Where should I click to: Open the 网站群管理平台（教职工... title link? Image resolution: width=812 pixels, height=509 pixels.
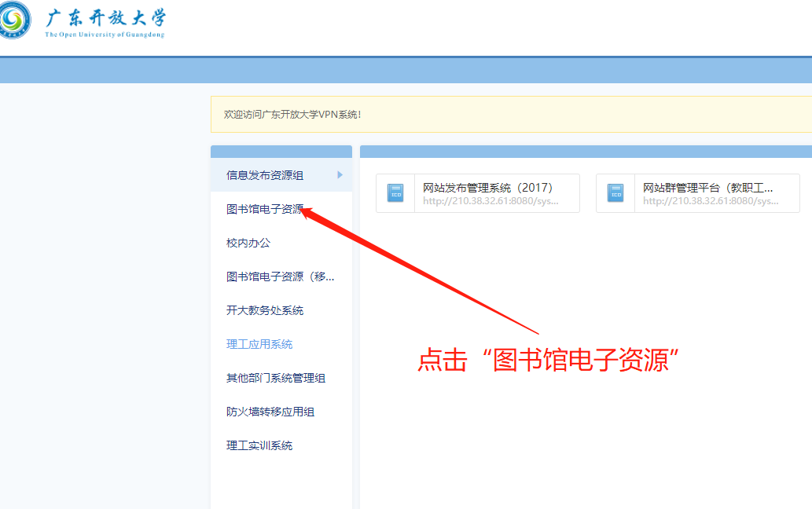pos(708,188)
